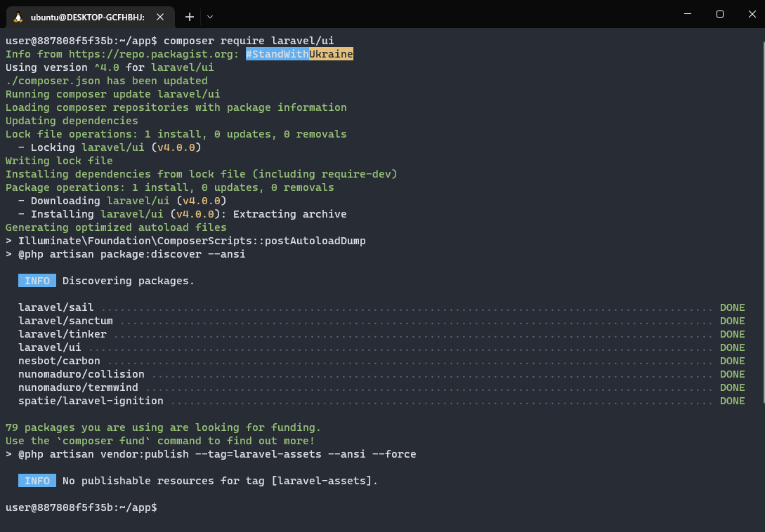Image resolution: width=765 pixels, height=532 pixels.
Task: Click 'Generating optimized autoload files' line
Action: tap(116, 227)
